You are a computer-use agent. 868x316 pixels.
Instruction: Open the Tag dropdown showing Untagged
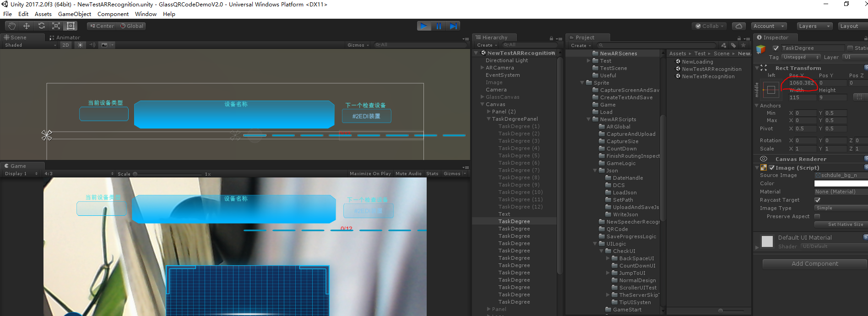tap(801, 57)
